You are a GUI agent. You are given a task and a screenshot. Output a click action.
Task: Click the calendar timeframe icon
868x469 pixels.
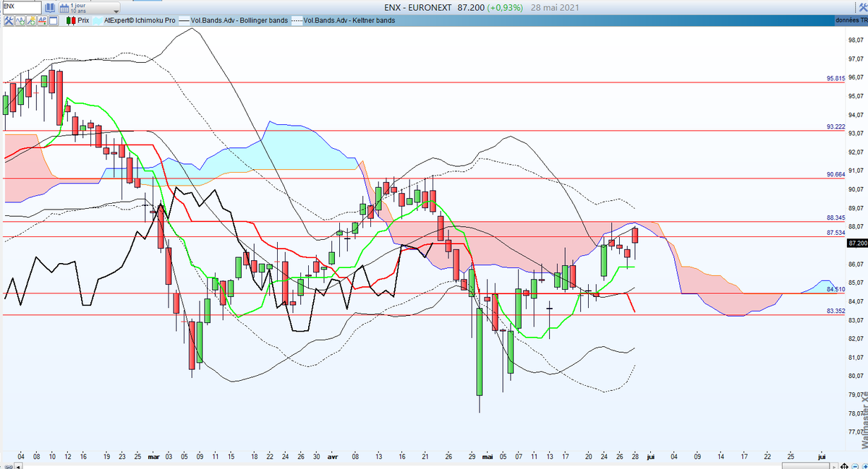(64, 8)
